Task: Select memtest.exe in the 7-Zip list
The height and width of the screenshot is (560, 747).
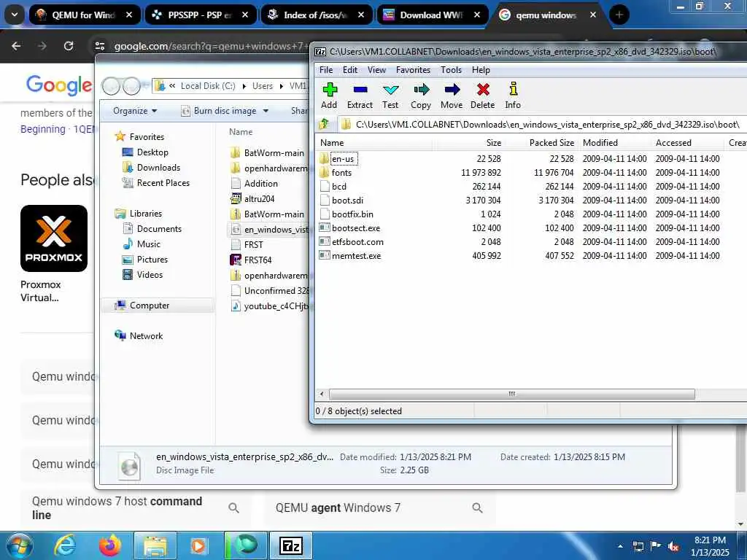Action: [x=356, y=255]
